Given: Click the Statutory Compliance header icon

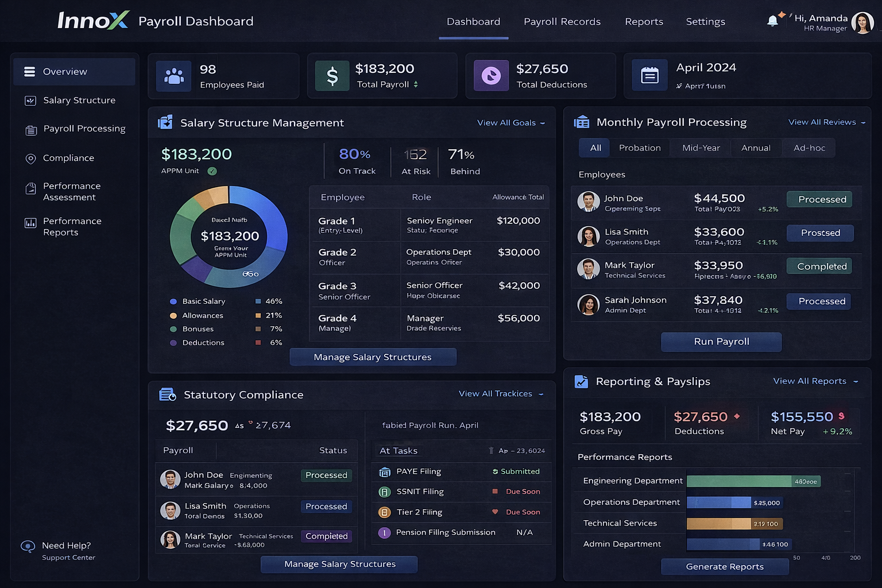Looking at the screenshot, I should (x=168, y=394).
